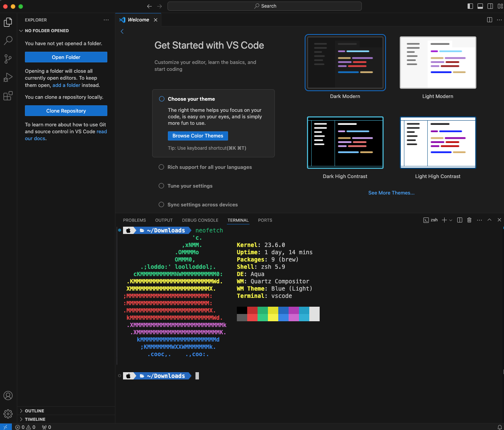Viewport: 504px width, 430px height.
Task: Toggle primary side bar layout icon
Action: [x=470, y=6]
